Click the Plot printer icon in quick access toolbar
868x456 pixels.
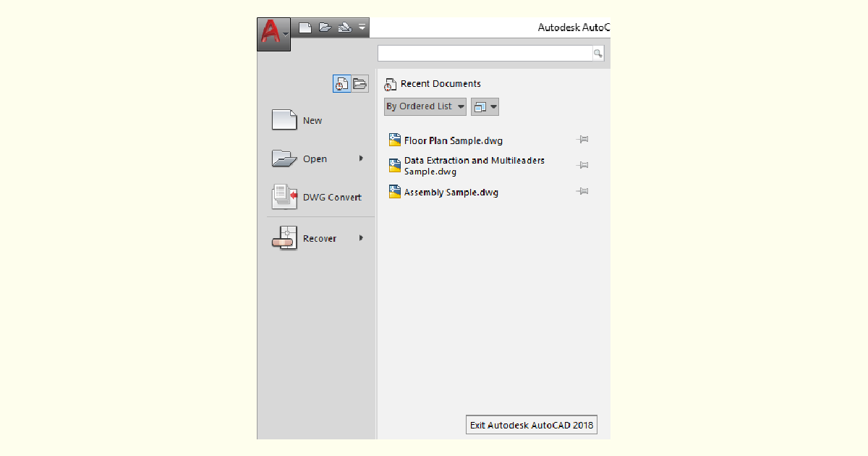click(345, 28)
